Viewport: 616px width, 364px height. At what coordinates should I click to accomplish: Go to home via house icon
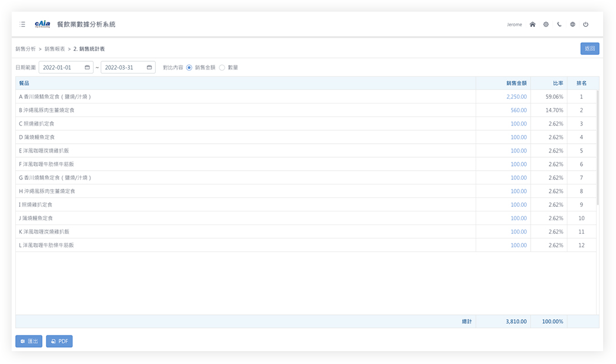(x=532, y=25)
